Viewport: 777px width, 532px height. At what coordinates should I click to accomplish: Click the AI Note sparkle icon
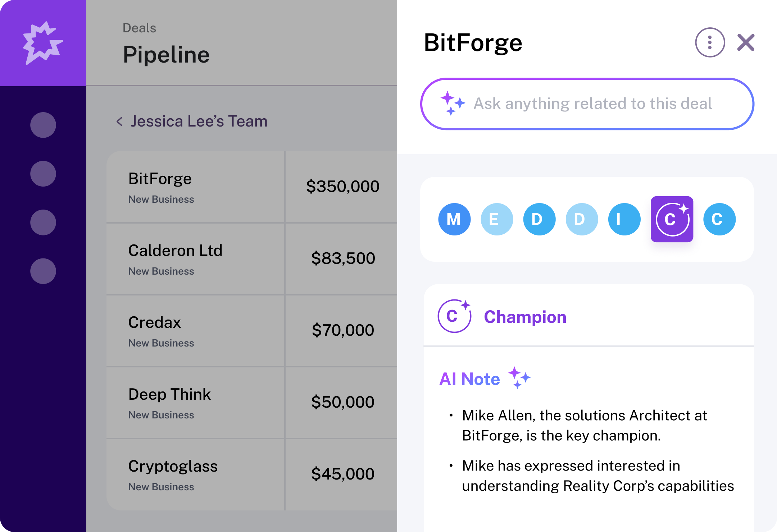(519, 378)
